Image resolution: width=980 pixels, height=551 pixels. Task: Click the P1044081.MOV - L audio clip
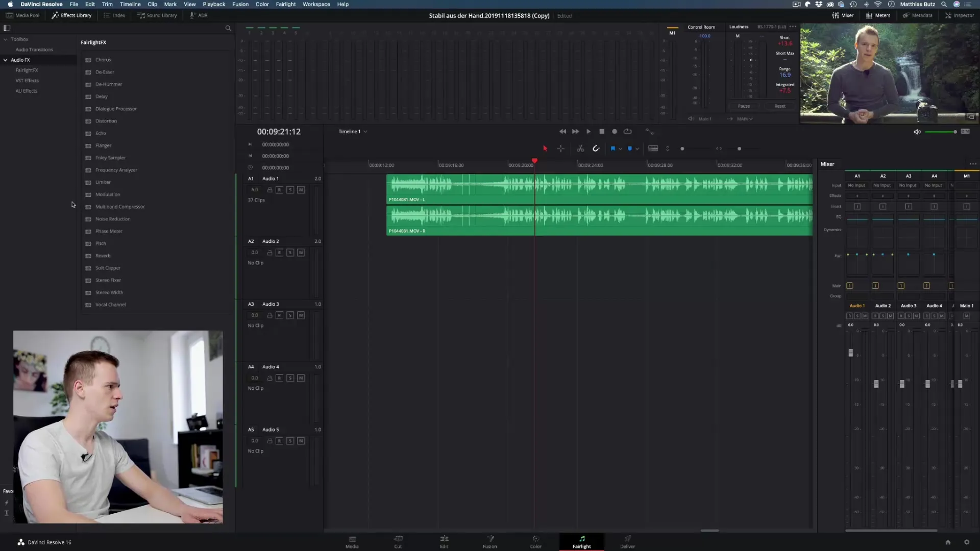coord(599,189)
